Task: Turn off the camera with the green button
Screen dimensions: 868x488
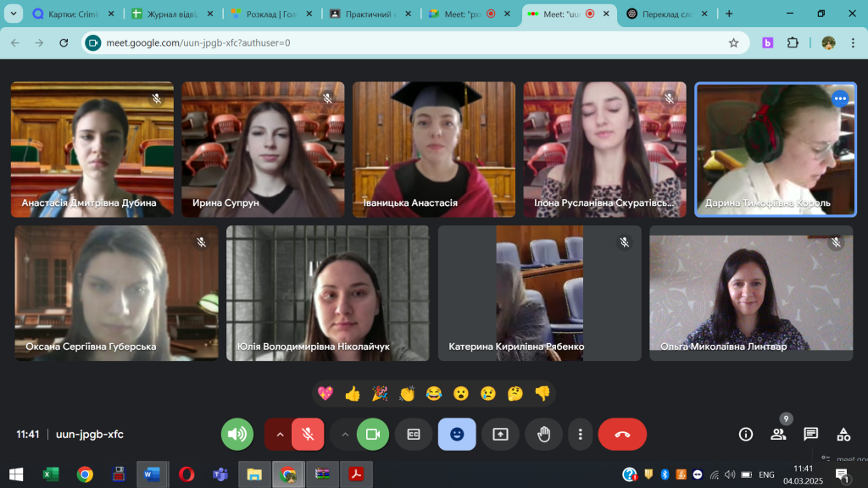Action: point(372,435)
